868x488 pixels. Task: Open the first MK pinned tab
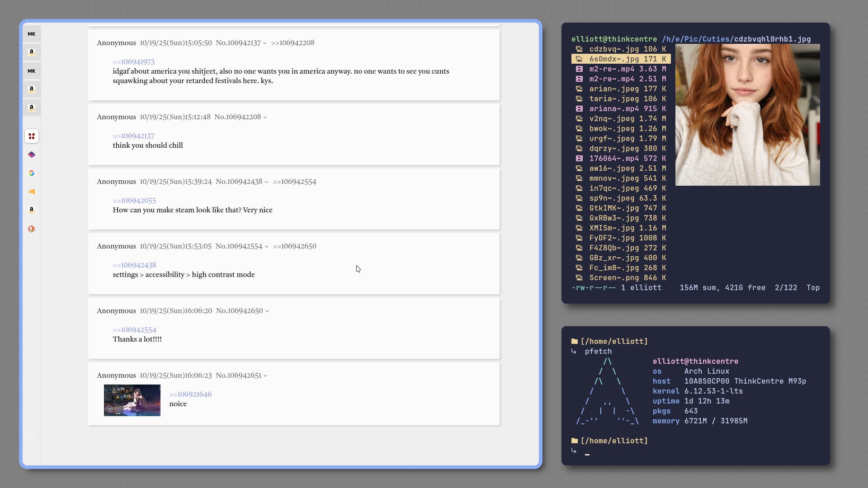point(31,34)
